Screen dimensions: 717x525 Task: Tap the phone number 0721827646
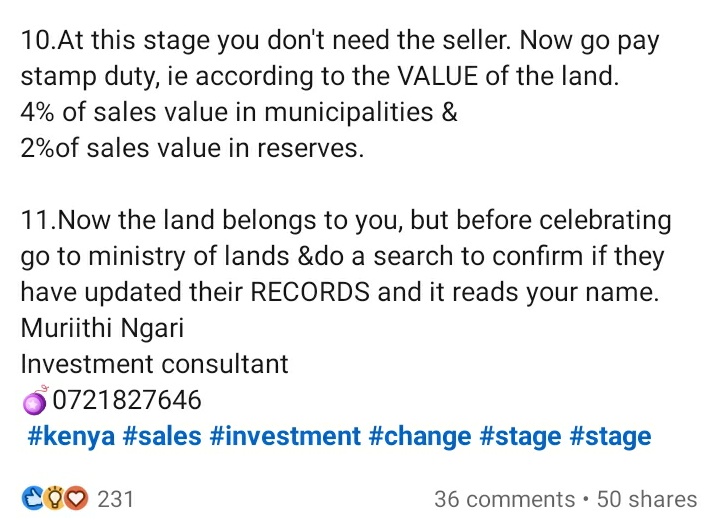tap(127, 400)
